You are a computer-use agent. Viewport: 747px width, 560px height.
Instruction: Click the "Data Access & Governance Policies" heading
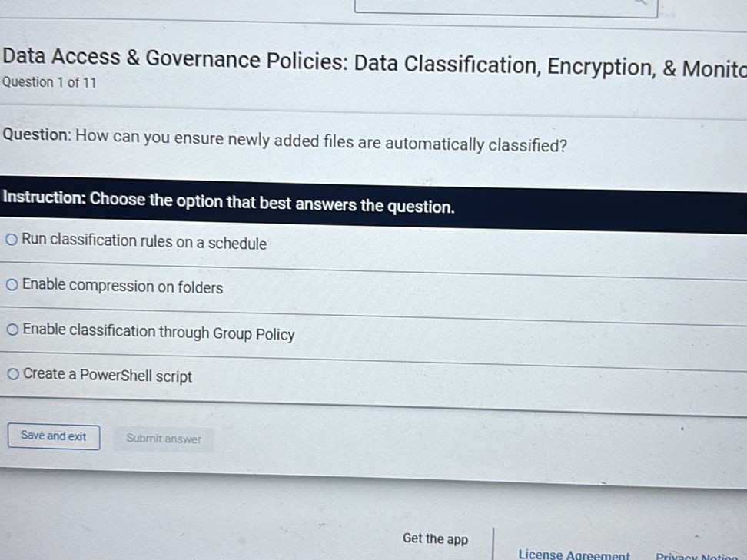(369, 61)
